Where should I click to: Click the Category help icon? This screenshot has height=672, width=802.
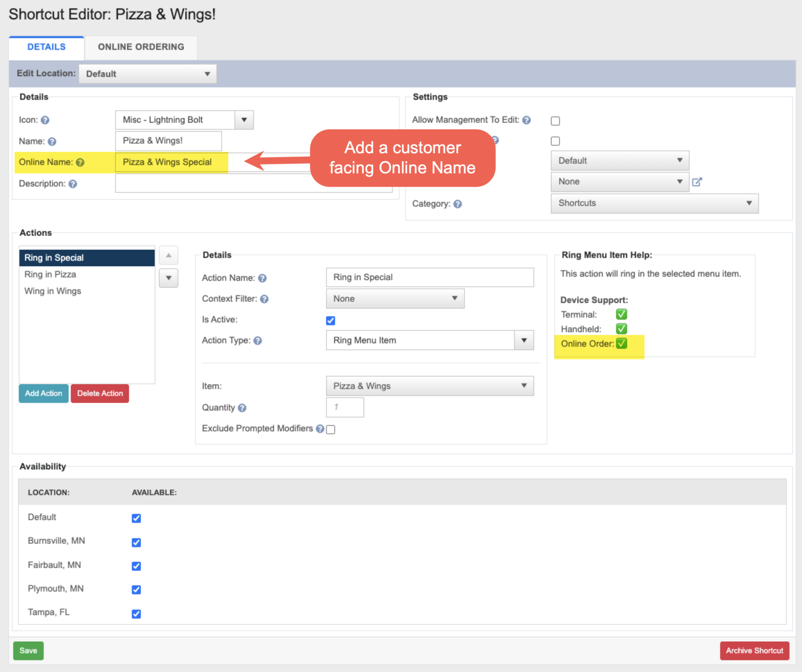(x=457, y=204)
